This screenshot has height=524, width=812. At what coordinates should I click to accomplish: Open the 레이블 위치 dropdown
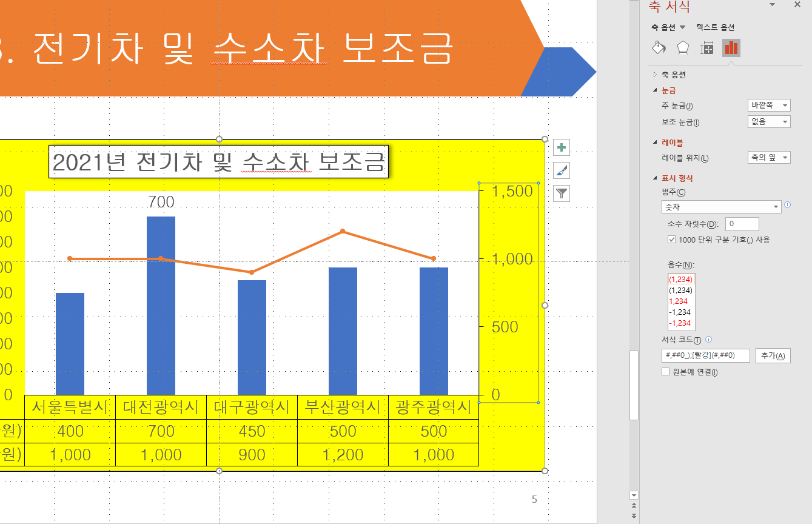(769, 158)
